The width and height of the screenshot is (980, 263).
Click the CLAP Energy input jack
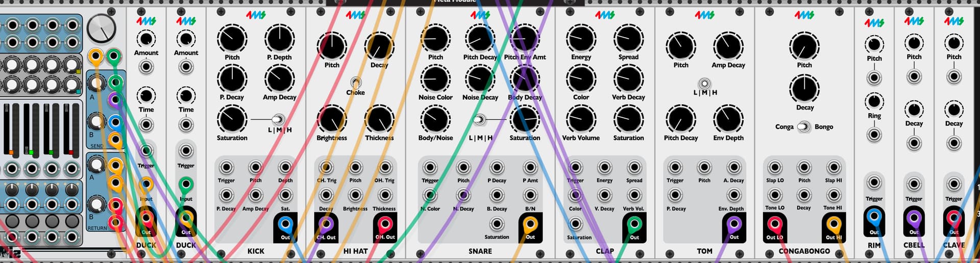click(605, 167)
